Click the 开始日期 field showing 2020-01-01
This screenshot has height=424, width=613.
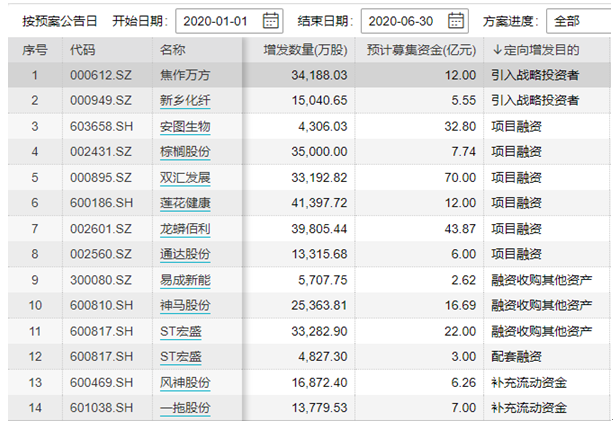pos(229,21)
